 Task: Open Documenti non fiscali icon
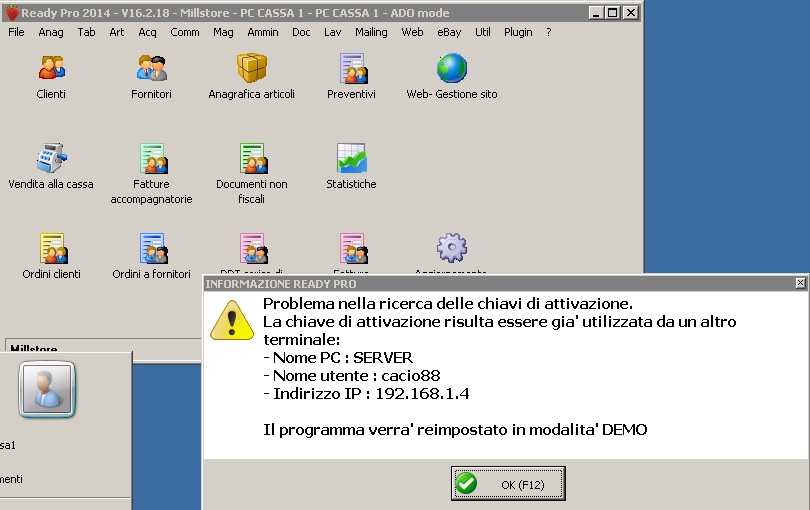pos(253,158)
